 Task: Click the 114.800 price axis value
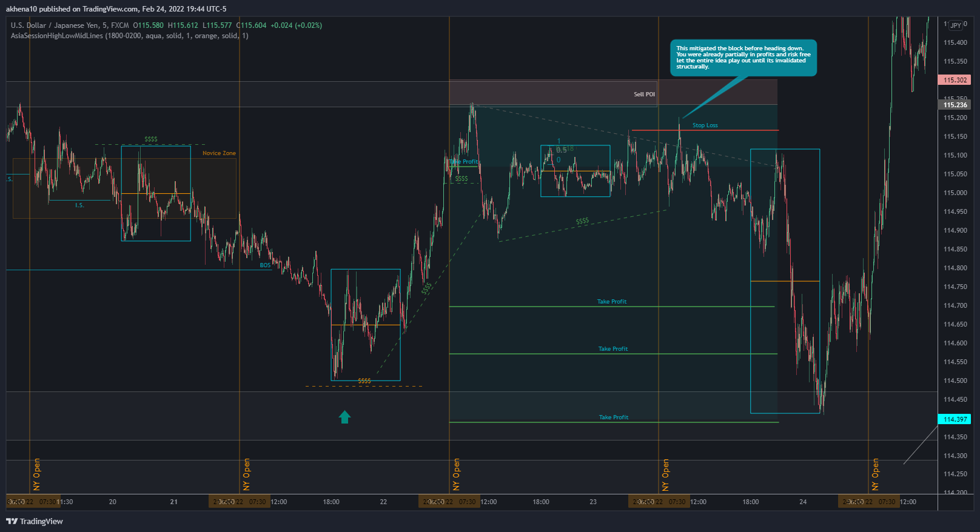pyautogui.click(x=955, y=268)
